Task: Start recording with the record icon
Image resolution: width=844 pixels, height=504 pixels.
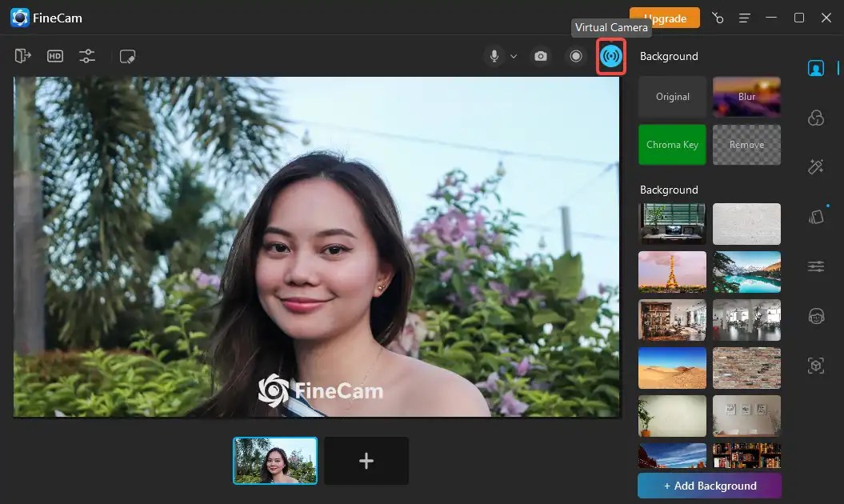Action: tap(575, 55)
